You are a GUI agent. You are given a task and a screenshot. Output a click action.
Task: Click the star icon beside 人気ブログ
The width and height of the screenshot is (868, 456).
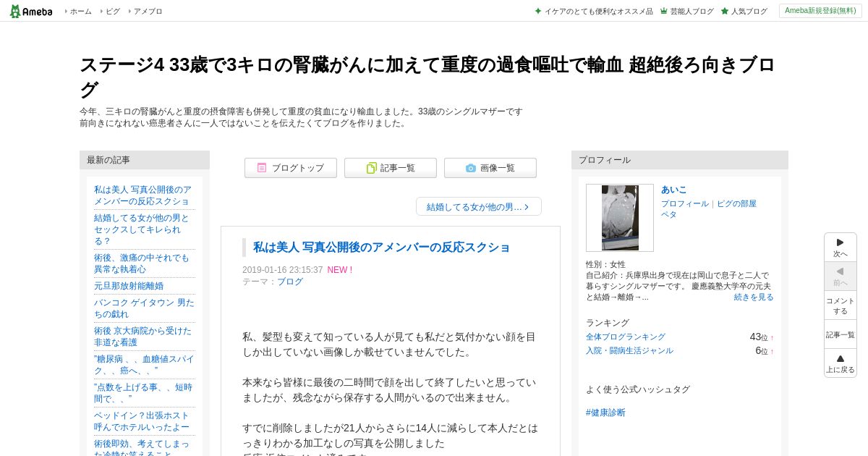coord(725,11)
